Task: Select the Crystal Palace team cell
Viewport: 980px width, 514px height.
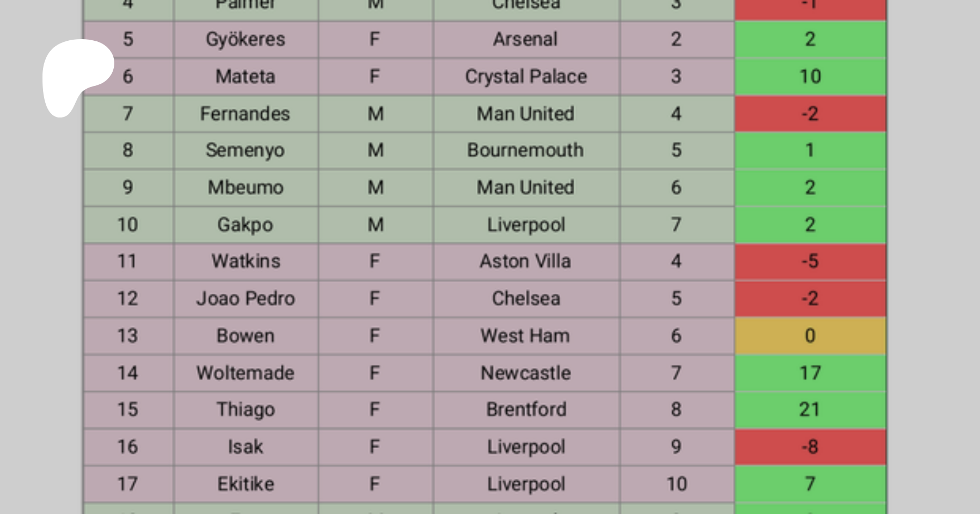Action: click(x=526, y=77)
